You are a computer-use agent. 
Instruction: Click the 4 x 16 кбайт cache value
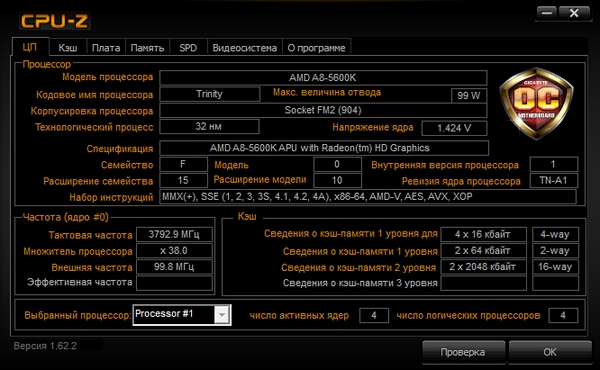[483, 234]
